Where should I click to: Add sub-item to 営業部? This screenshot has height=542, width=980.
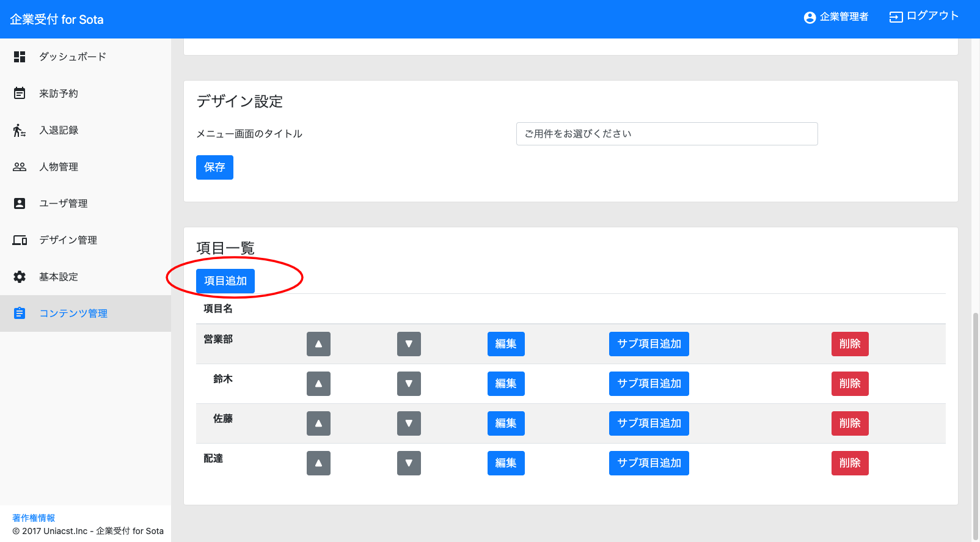tap(649, 344)
